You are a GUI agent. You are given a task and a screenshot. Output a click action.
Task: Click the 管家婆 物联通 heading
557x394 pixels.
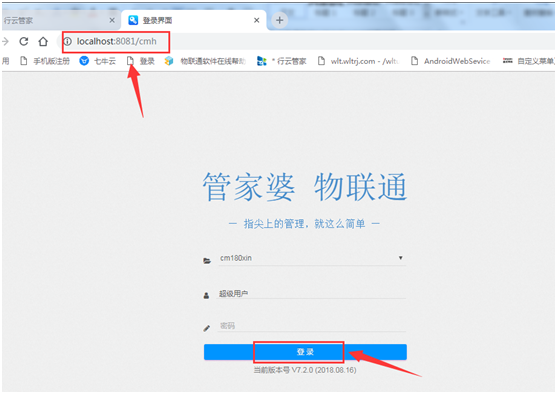pyautogui.click(x=305, y=187)
